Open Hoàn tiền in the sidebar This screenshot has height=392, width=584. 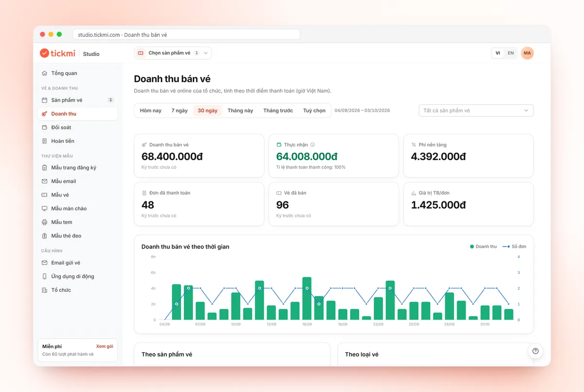[78, 141]
